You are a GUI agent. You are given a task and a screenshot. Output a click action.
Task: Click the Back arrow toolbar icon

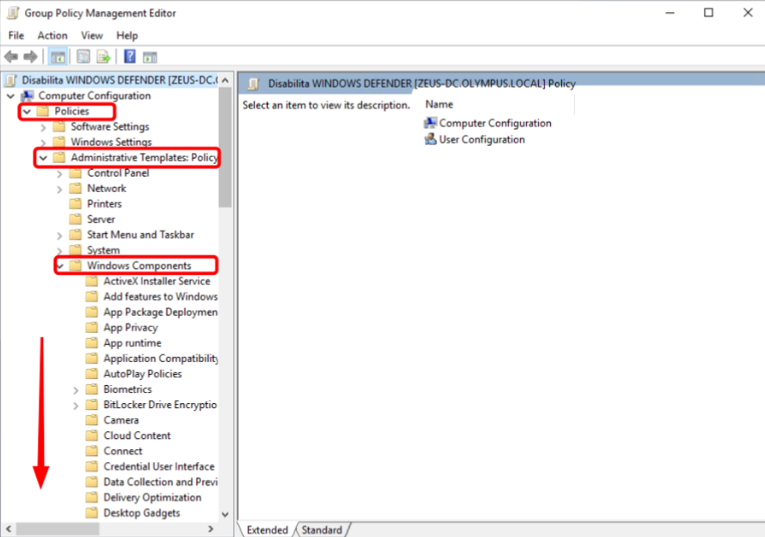(11, 57)
